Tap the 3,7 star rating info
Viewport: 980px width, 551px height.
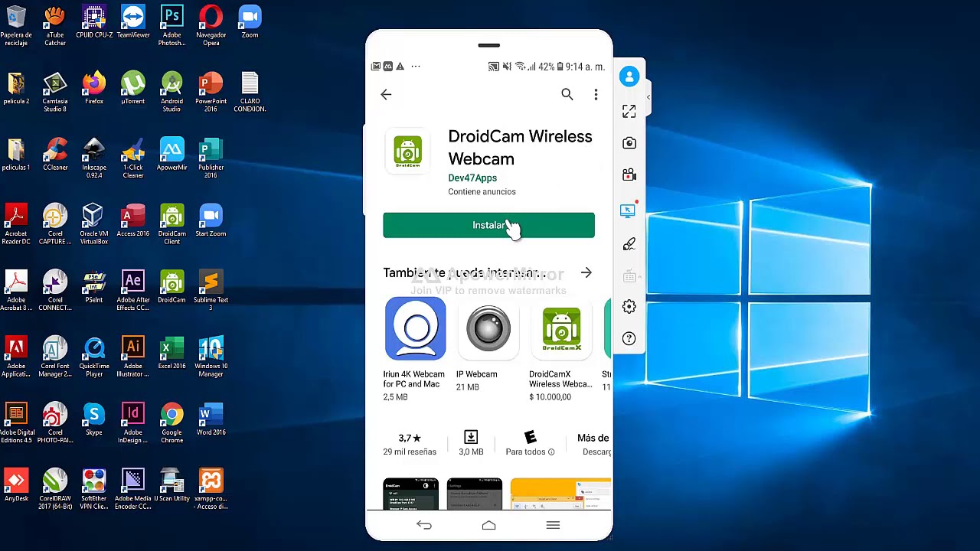coord(410,444)
